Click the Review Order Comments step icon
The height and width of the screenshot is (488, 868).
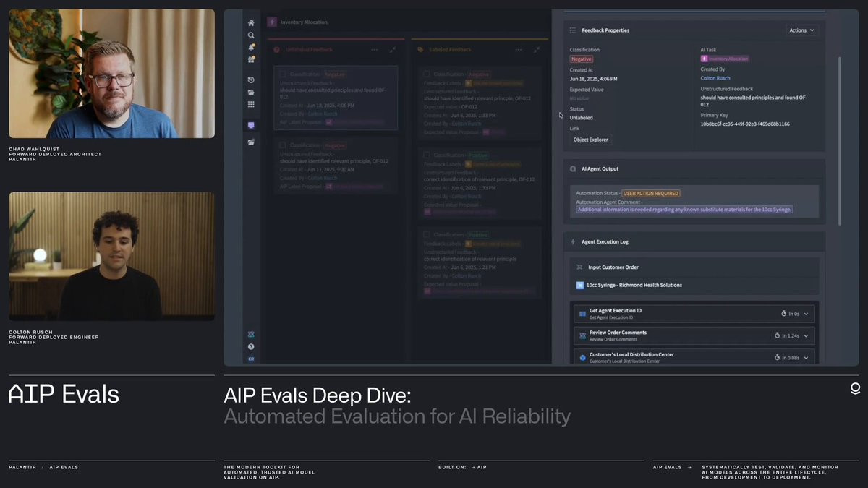point(582,335)
